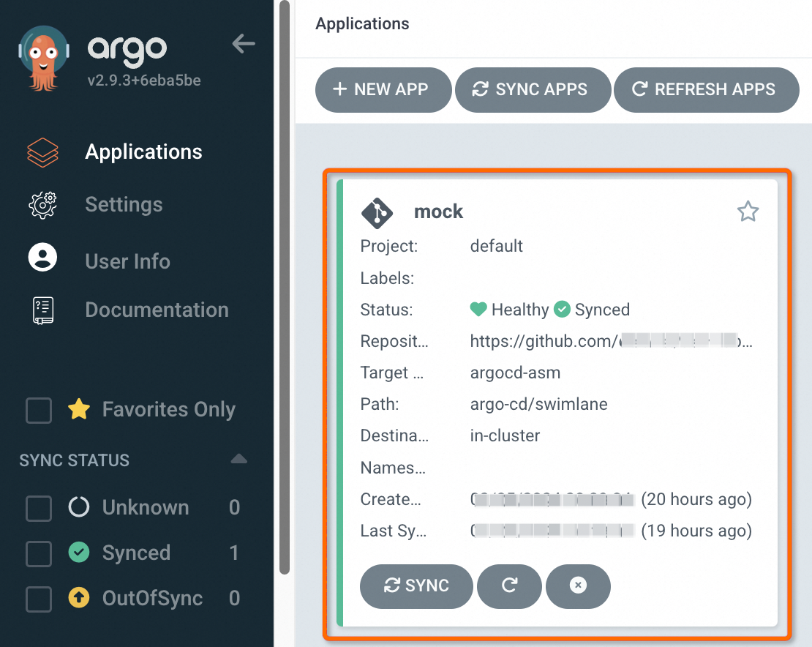812x647 pixels.
Task: Click the Synced count '1'
Action: 234,553
